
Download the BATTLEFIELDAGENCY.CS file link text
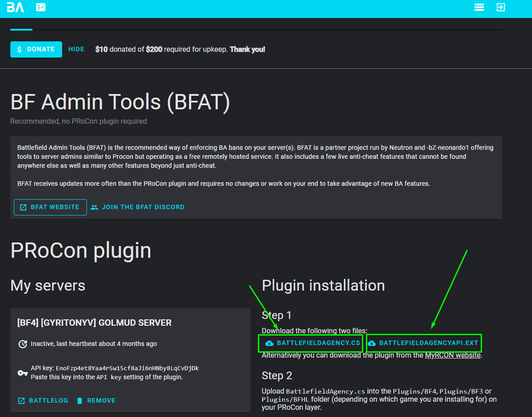(x=318, y=343)
